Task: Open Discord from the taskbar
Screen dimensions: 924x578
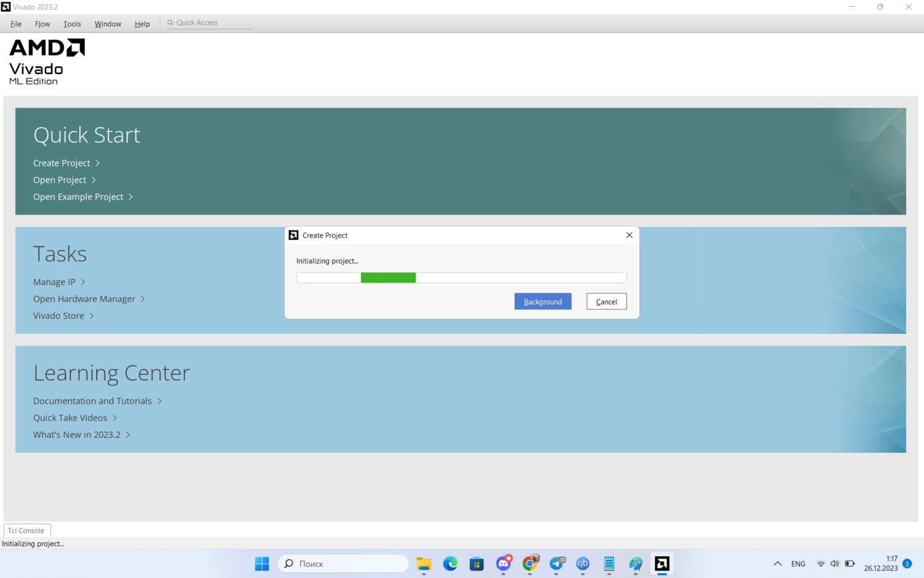Action: point(503,563)
